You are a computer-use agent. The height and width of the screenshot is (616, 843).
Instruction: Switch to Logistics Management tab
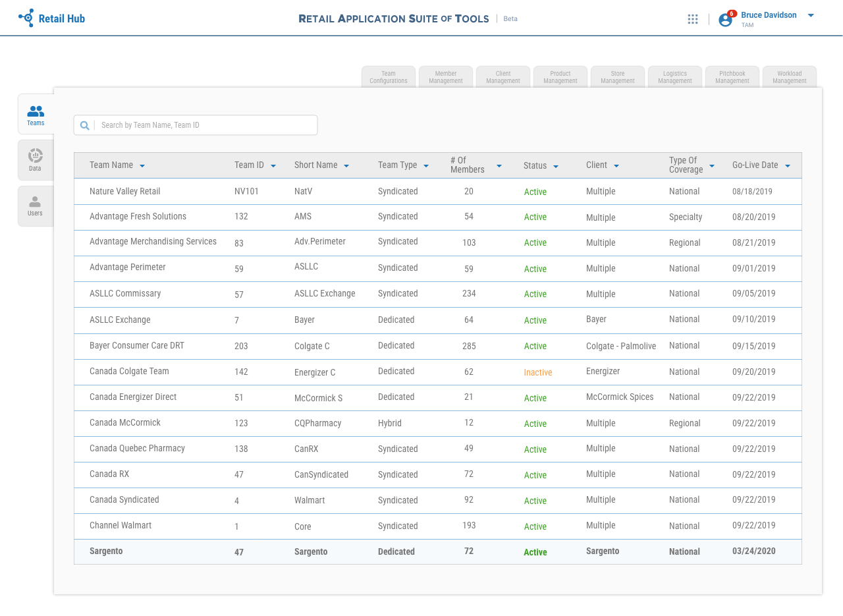[675, 77]
